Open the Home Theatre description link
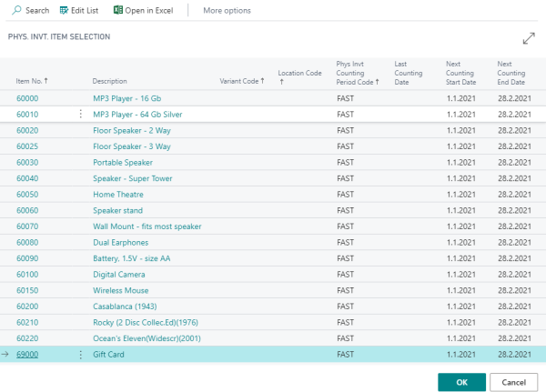The height and width of the screenshot is (392, 546). click(117, 195)
